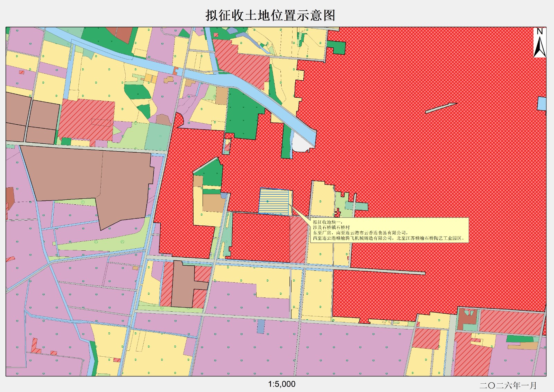Click the callout line 涉及石桥镇石桥村
The image size is (554, 392).
(331, 228)
